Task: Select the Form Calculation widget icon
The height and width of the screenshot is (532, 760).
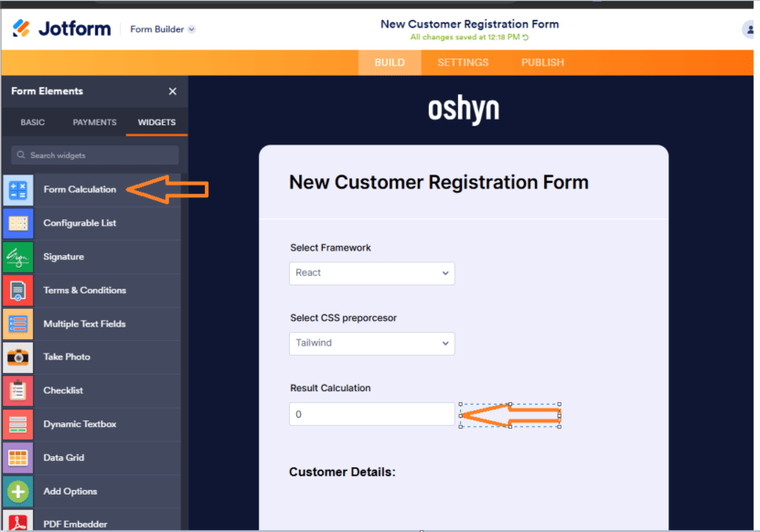Action: (18, 190)
